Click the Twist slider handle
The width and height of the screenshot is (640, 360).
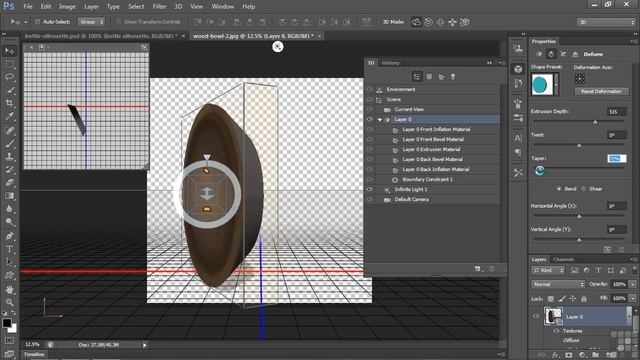pos(579,145)
